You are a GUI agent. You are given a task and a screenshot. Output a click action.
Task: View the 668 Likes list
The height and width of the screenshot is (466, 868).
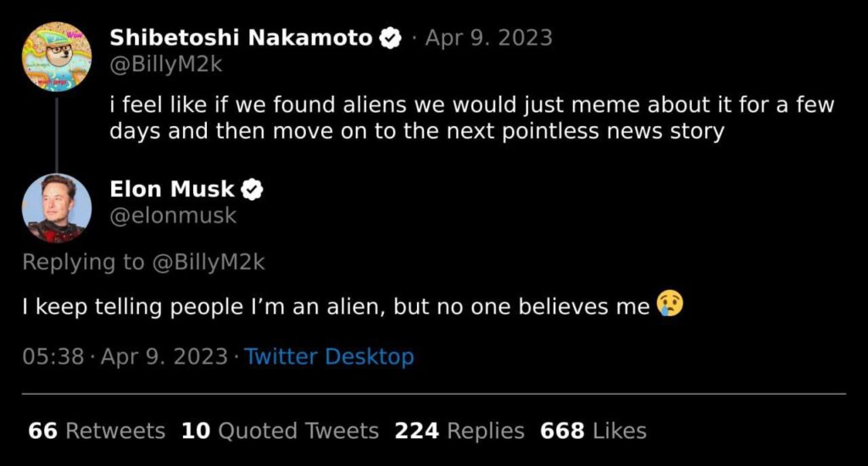[x=593, y=430]
